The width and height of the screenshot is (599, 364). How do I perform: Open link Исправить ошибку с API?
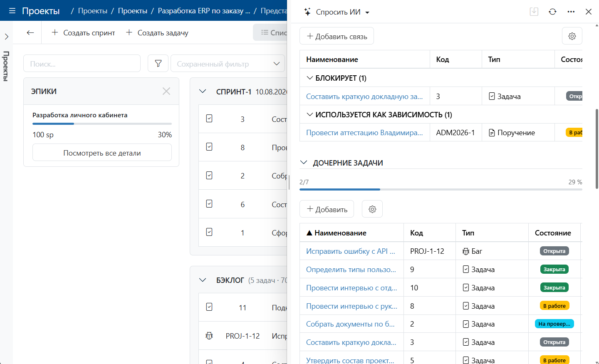coord(351,251)
